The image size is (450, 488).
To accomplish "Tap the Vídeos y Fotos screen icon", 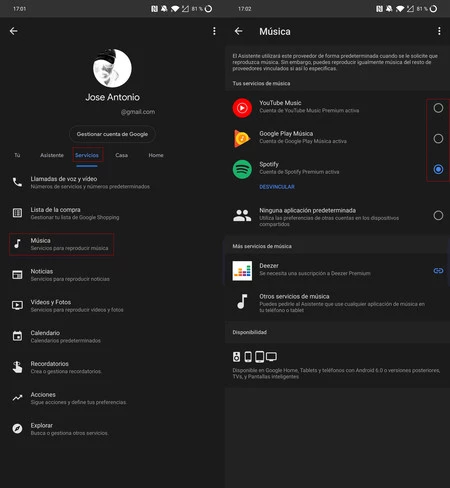I will (17, 305).
